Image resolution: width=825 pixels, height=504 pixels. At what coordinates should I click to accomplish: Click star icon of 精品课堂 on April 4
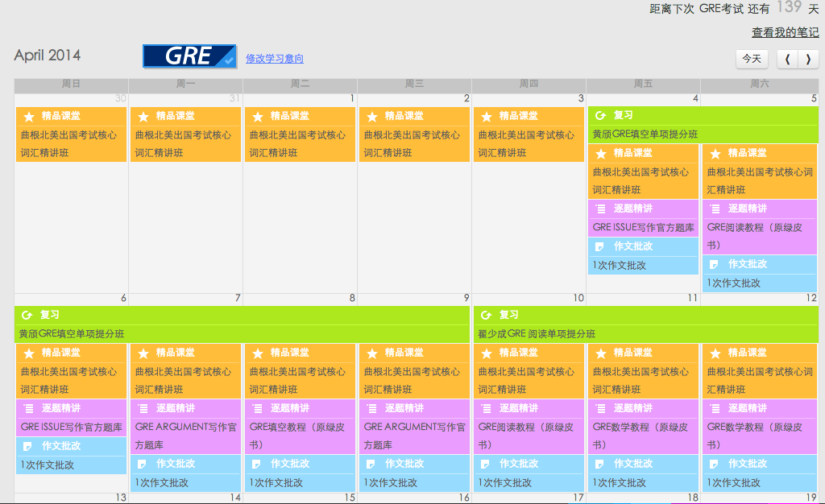[x=601, y=154]
